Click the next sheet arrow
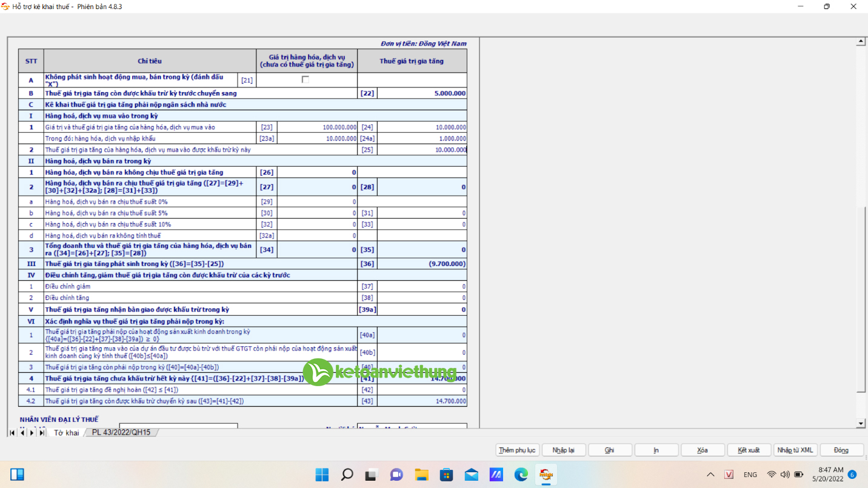This screenshot has height=488, width=868. coord(32,433)
